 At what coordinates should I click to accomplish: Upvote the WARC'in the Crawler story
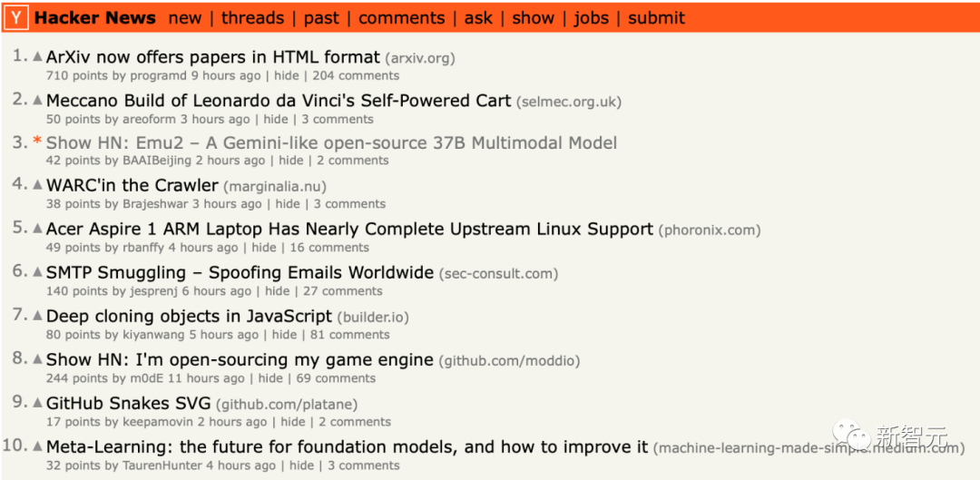coord(38,184)
